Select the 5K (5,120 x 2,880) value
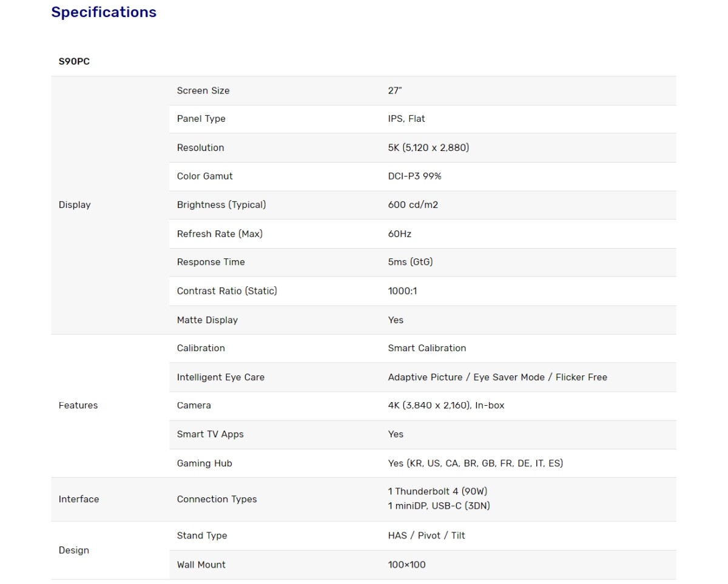Screen dimensions: 728x584 (x=429, y=147)
